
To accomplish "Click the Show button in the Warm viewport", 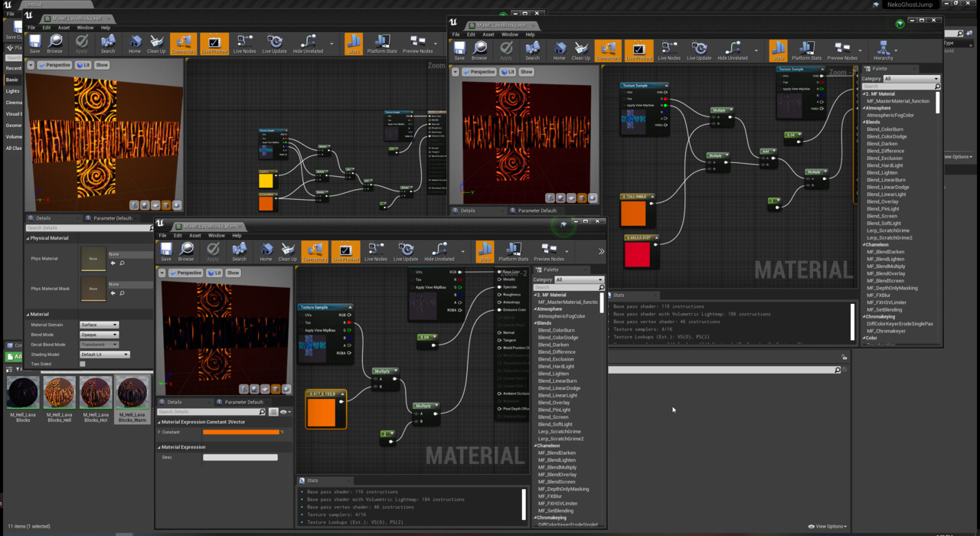I will (x=233, y=273).
